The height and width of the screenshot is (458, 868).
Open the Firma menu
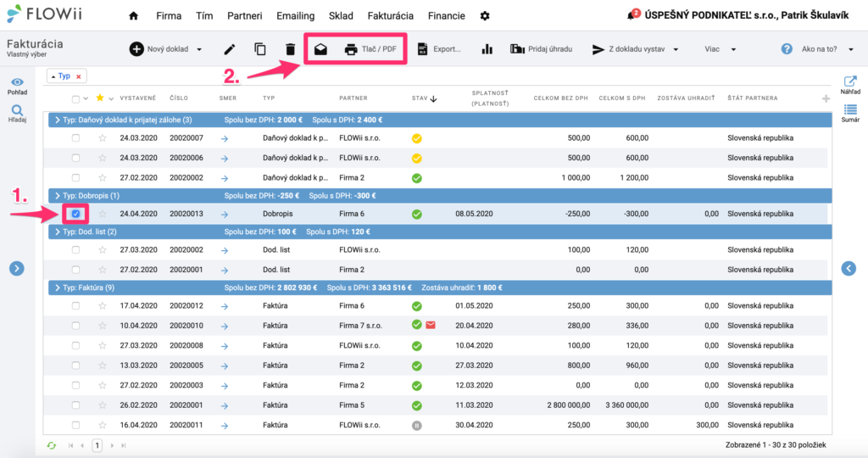(169, 16)
